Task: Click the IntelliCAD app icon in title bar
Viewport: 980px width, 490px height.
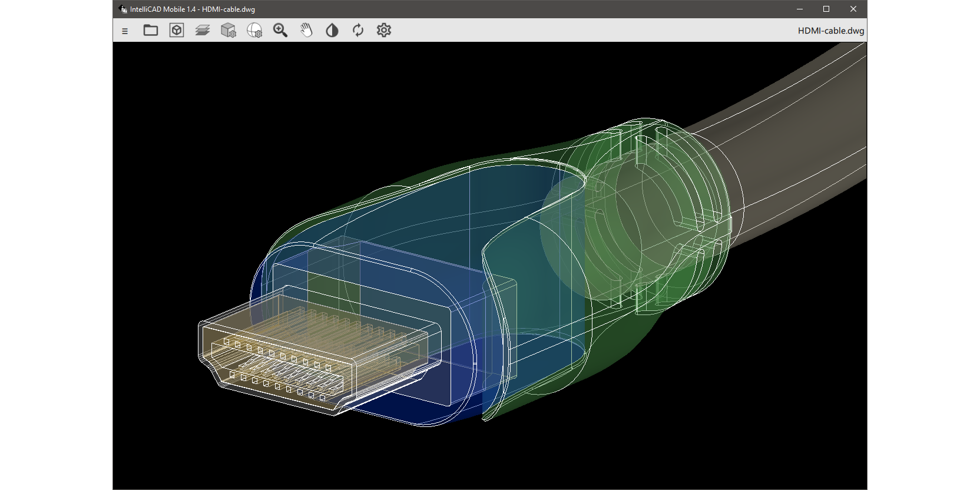Action: tap(123, 9)
